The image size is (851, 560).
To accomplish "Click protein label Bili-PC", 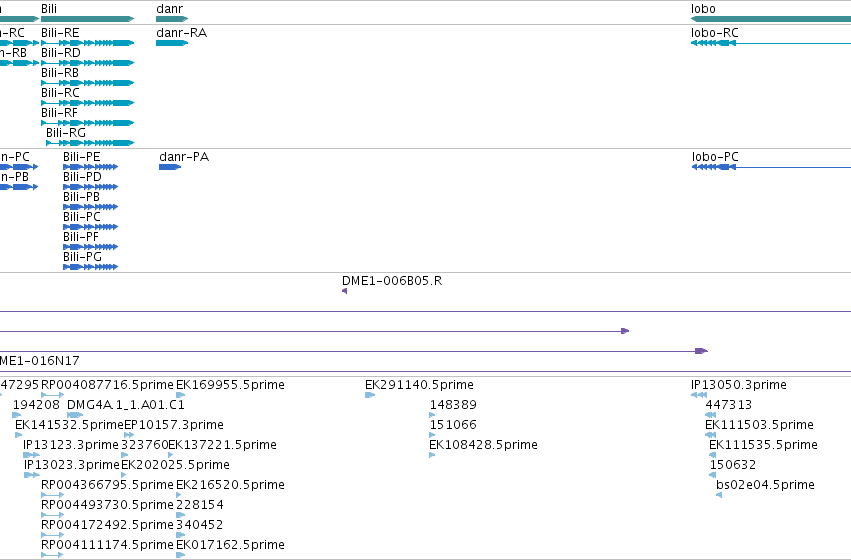I will (82, 217).
